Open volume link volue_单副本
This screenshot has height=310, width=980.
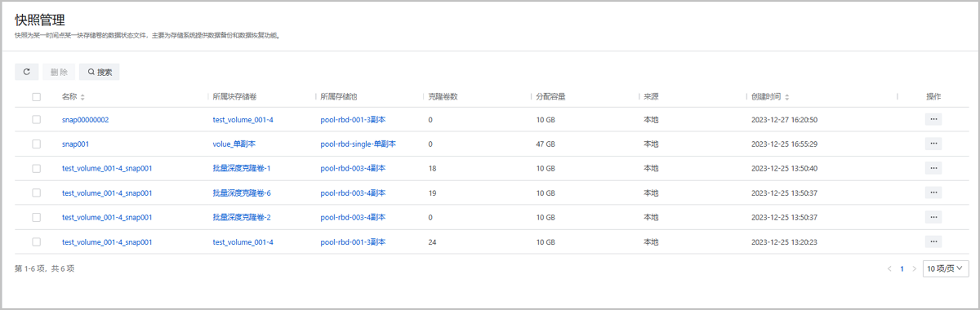click(x=234, y=144)
